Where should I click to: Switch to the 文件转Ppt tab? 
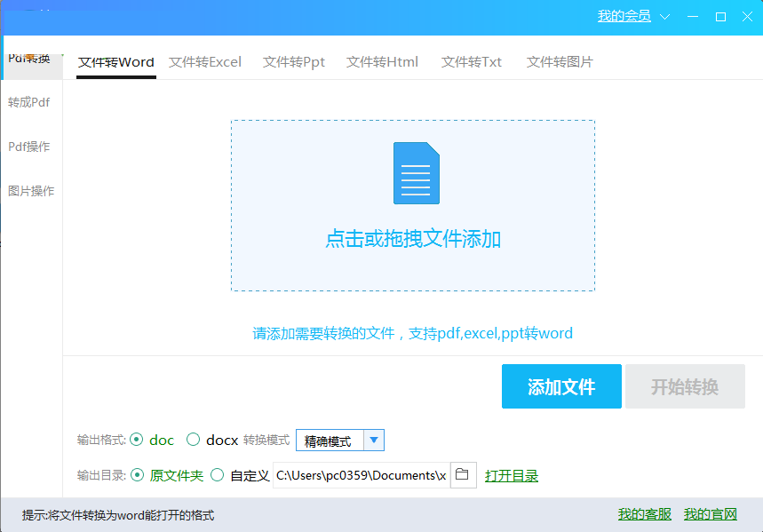pyautogui.click(x=293, y=61)
